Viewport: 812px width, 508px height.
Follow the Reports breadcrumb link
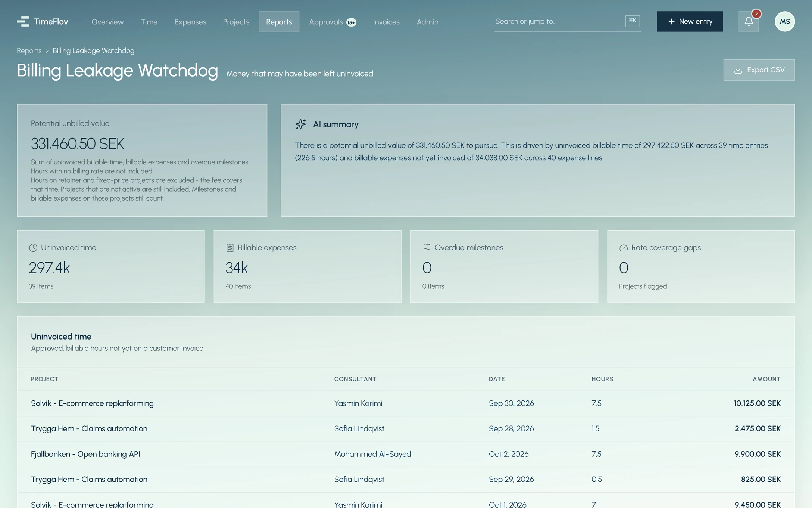coord(29,50)
